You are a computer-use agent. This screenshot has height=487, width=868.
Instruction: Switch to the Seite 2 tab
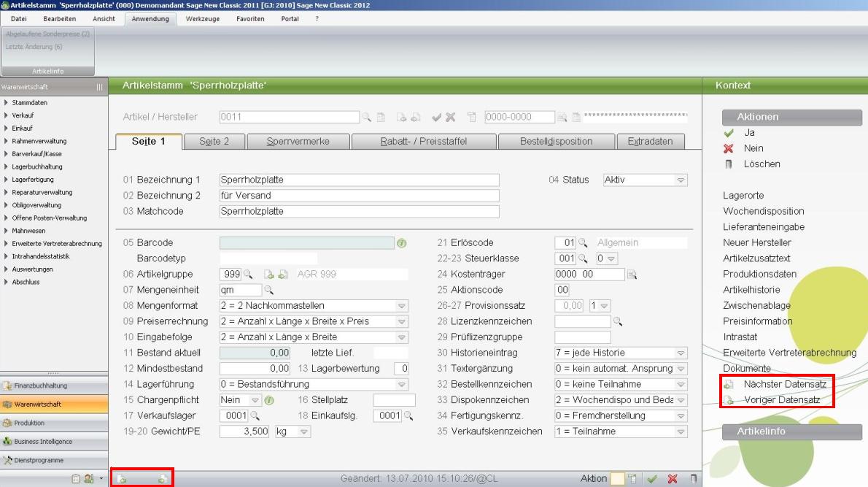214,141
